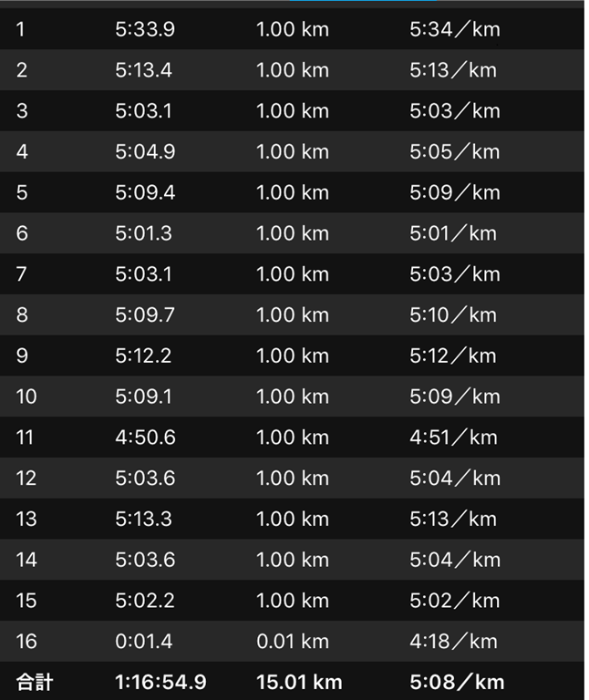Click the 合計 total row label
Image resolution: width=589 pixels, height=700 pixels.
(x=35, y=682)
